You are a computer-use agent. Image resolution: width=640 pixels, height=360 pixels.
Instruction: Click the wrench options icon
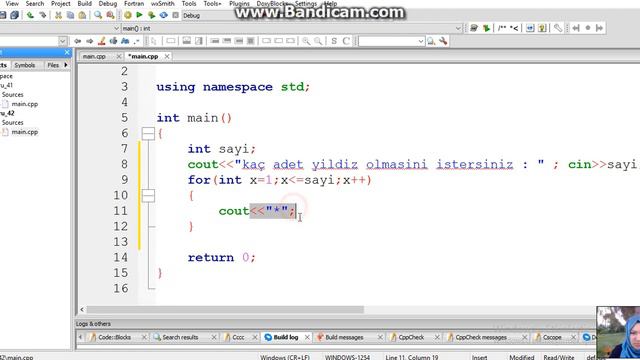(443, 41)
